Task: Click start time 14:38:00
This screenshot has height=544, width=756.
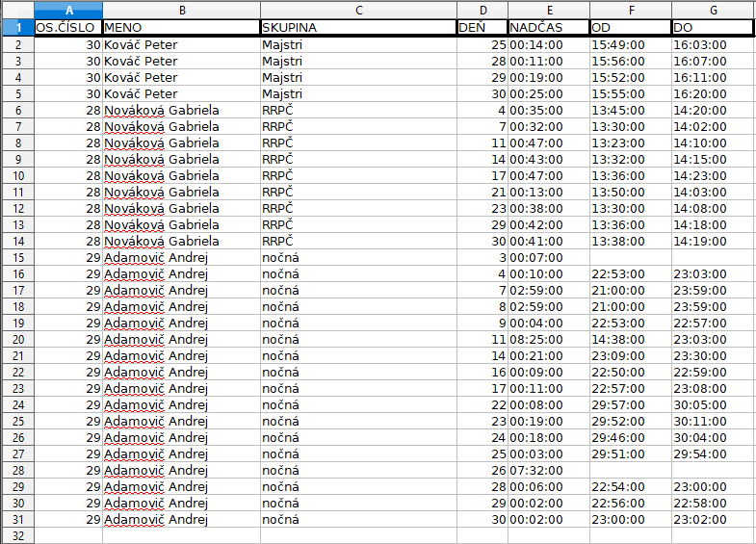Action: click(631, 340)
